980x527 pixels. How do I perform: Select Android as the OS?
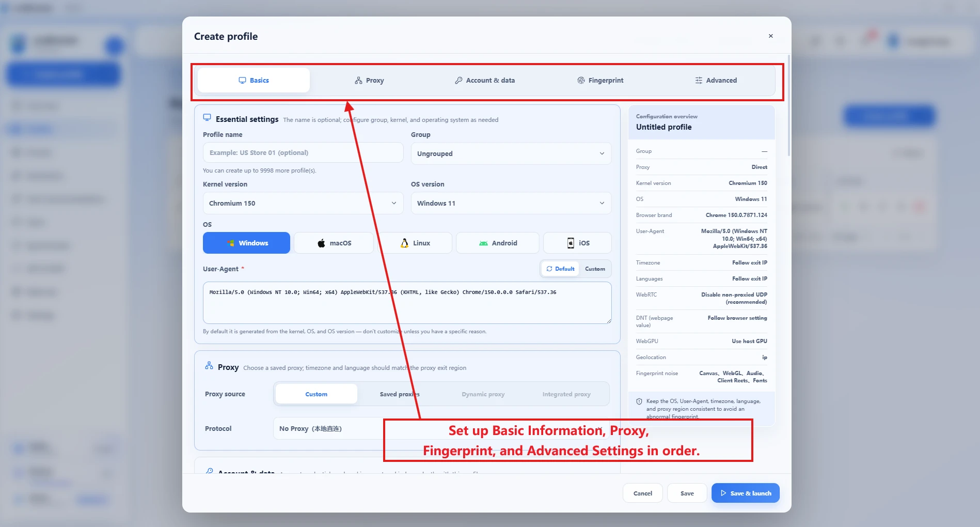pyautogui.click(x=498, y=243)
